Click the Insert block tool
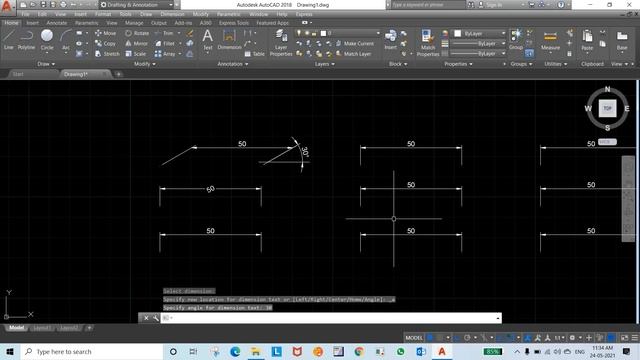Viewport: 640px width, 360px height. point(391,40)
